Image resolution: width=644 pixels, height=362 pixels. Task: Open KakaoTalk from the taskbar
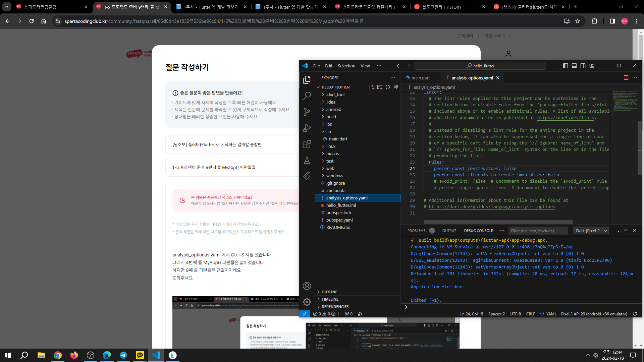(140, 355)
